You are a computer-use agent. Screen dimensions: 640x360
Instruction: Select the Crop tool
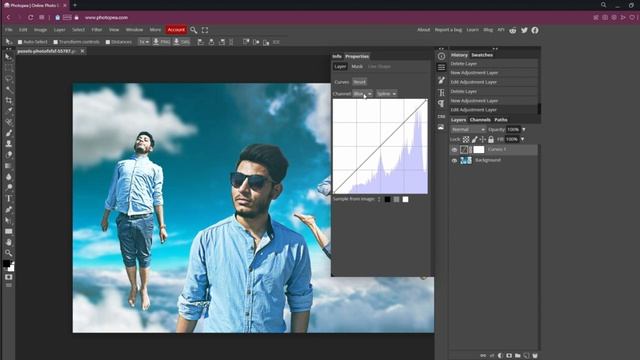tap(9, 100)
